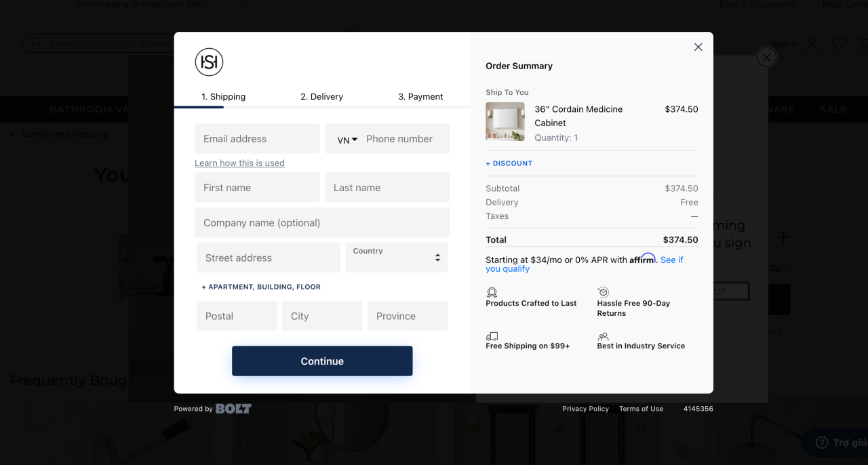Expand apartment, building, floor field
Screen dimensions: 868x465
tap(261, 287)
